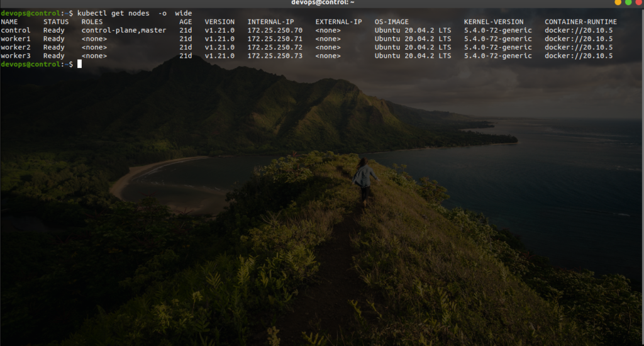Click the OS-IMAGE column header
This screenshot has height=346, width=644.
point(392,22)
